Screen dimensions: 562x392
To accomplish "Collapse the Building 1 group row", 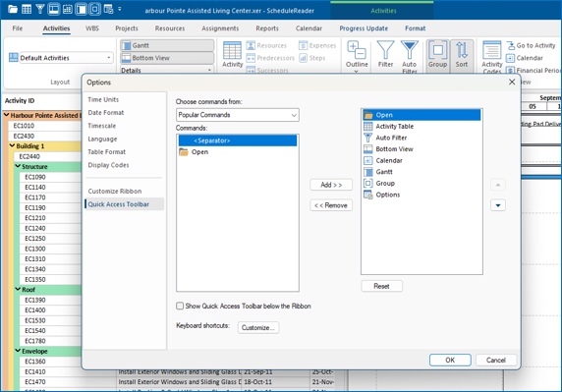I will (12, 145).
